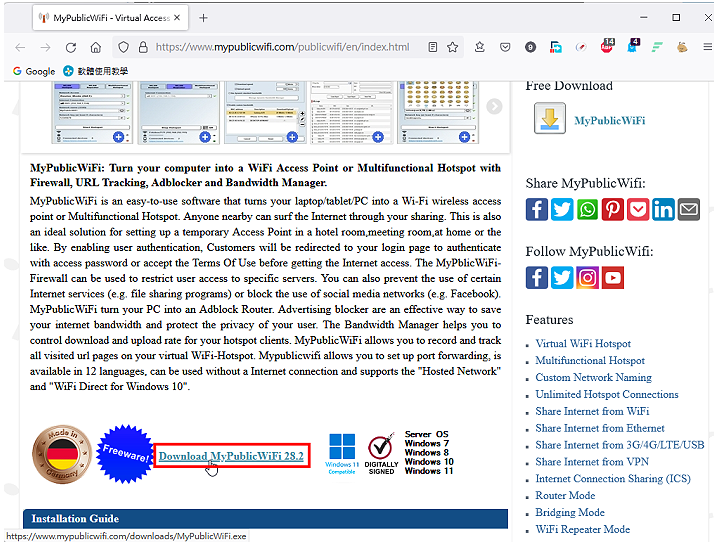Viewport: 714px width, 548px height.
Task: Open Share Internet from 3G/4G/LTE/USB link
Action: click(619, 445)
